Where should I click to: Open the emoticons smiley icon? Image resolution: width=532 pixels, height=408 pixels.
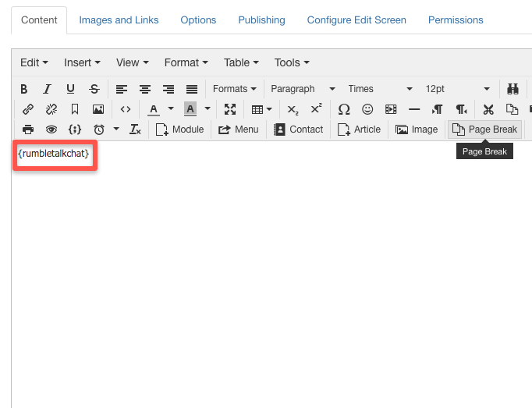click(x=367, y=109)
